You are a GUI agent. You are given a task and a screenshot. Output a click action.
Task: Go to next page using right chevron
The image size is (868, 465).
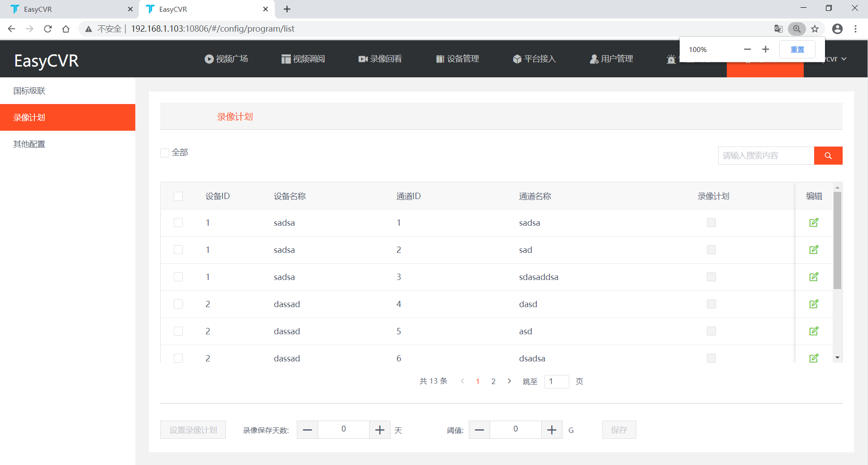(x=510, y=381)
